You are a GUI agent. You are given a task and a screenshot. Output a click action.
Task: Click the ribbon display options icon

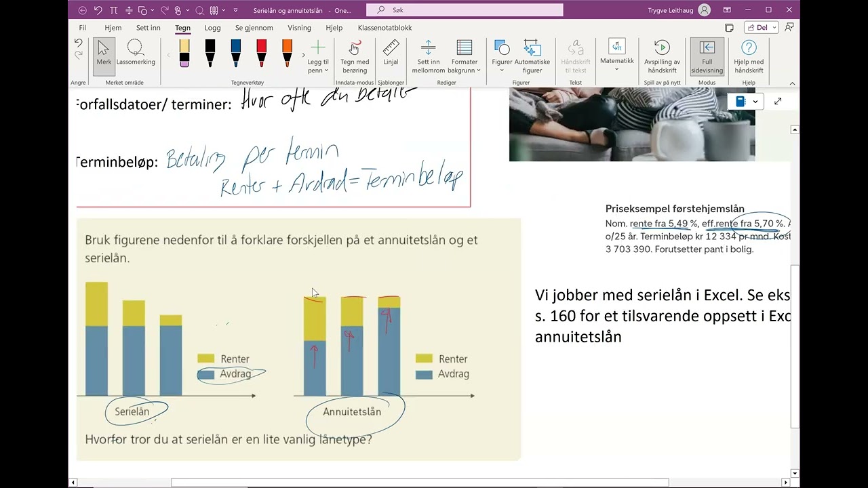pyautogui.click(x=727, y=10)
